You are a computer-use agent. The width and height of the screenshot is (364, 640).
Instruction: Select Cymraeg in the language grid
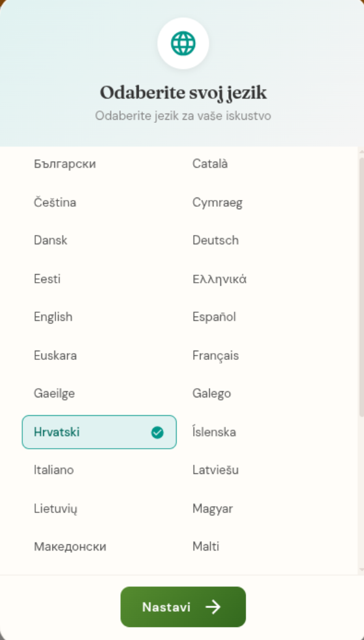coord(257,202)
